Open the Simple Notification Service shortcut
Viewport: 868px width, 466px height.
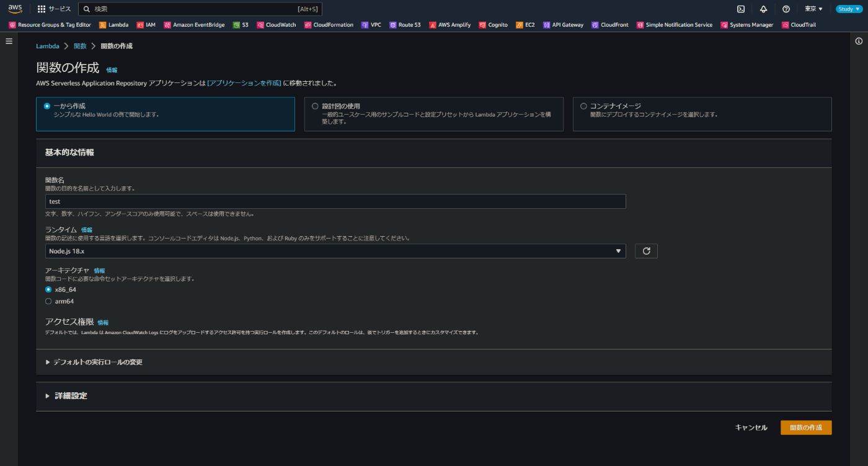(675, 25)
